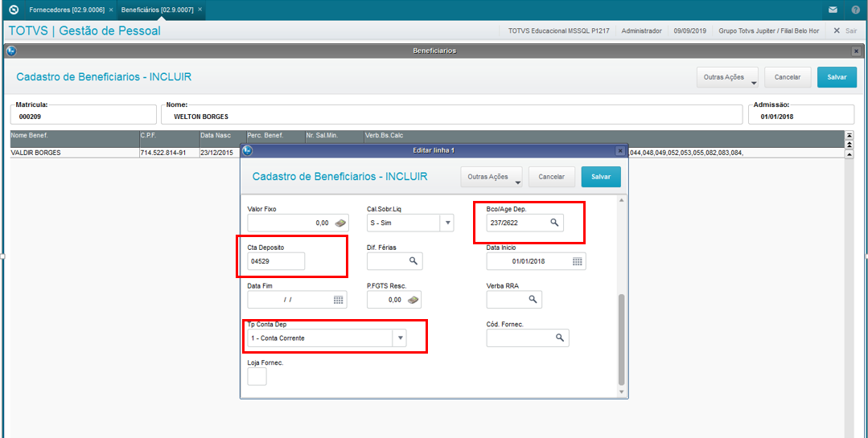Image resolution: width=868 pixels, height=438 pixels.
Task: Click the dialog vertical scrollbar thumb
Action: [621, 340]
